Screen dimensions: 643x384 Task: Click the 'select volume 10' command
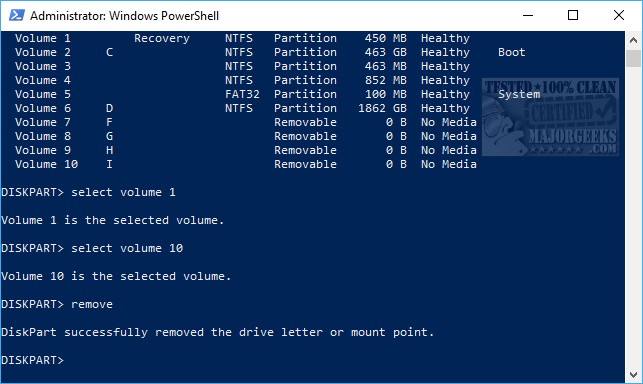[x=127, y=248]
